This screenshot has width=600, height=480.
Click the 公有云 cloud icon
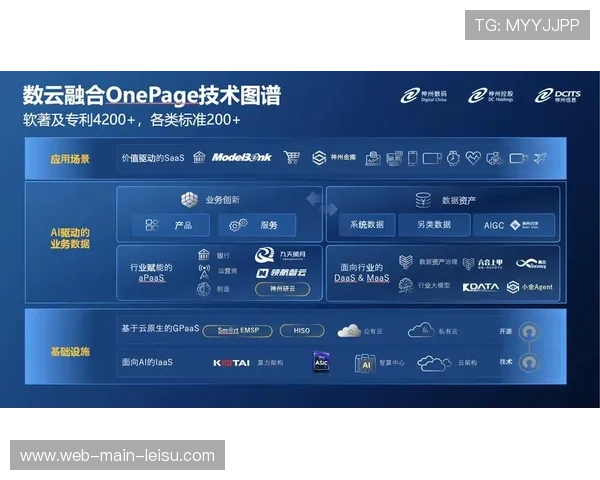point(349,330)
